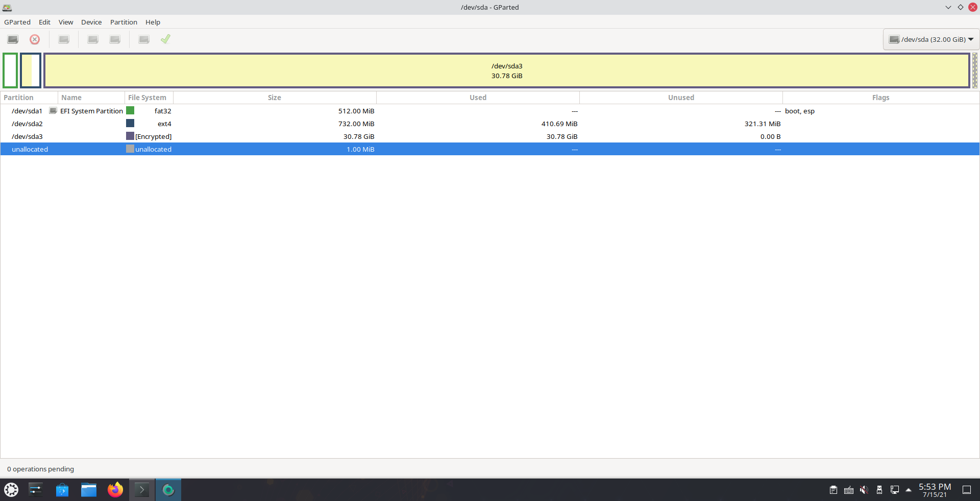Image resolution: width=980 pixels, height=501 pixels.
Task: Open the file manager taskbar icon
Action: (89, 490)
